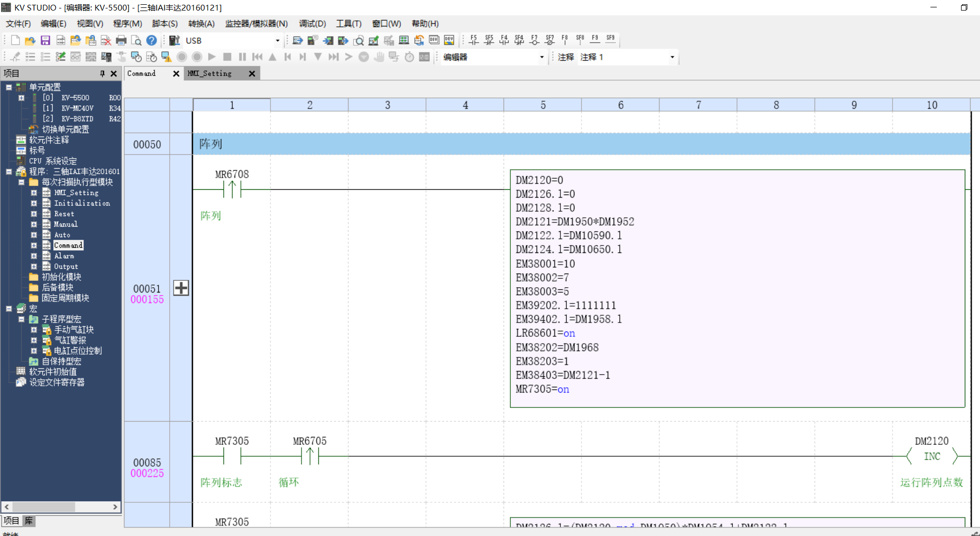Click the new project blank page icon
Viewport: 980px width, 536px height.
pos(15,41)
